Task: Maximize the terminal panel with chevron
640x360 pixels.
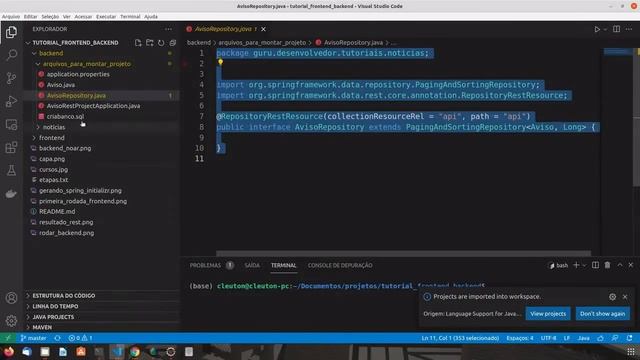Action: click(620, 265)
